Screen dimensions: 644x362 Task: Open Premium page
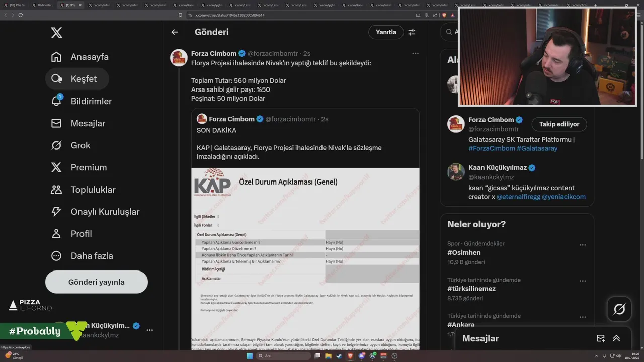tap(78, 167)
